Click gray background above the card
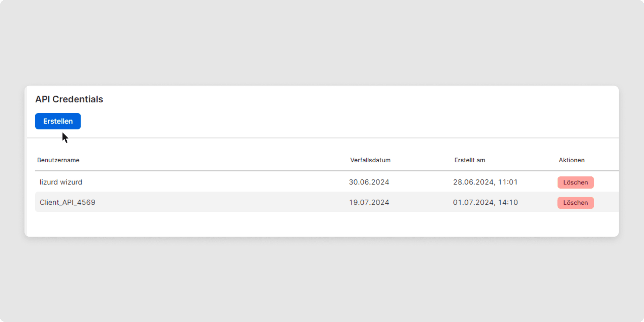This screenshot has height=322, width=644. click(x=322, y=44)
